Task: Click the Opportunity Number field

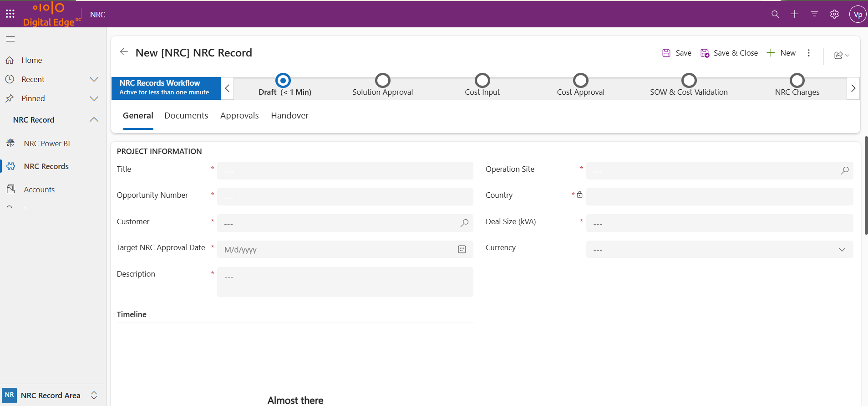Action: coord(345,196)
